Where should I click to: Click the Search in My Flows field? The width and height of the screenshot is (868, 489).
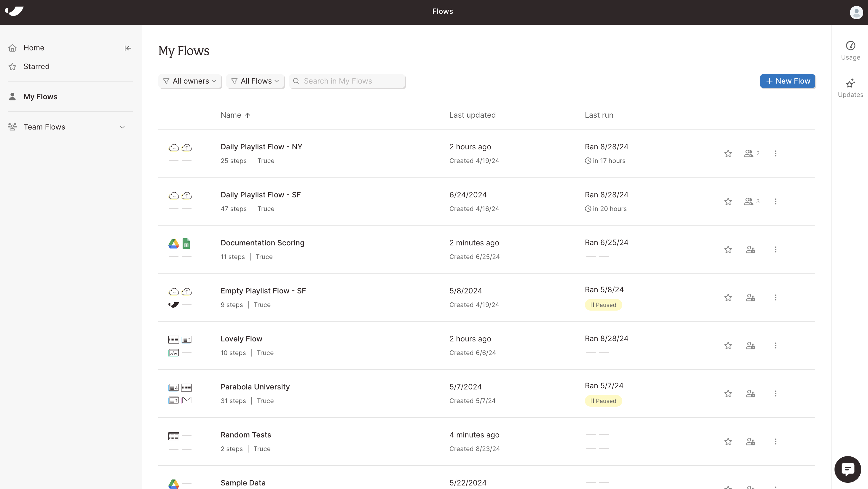(347, 81)
